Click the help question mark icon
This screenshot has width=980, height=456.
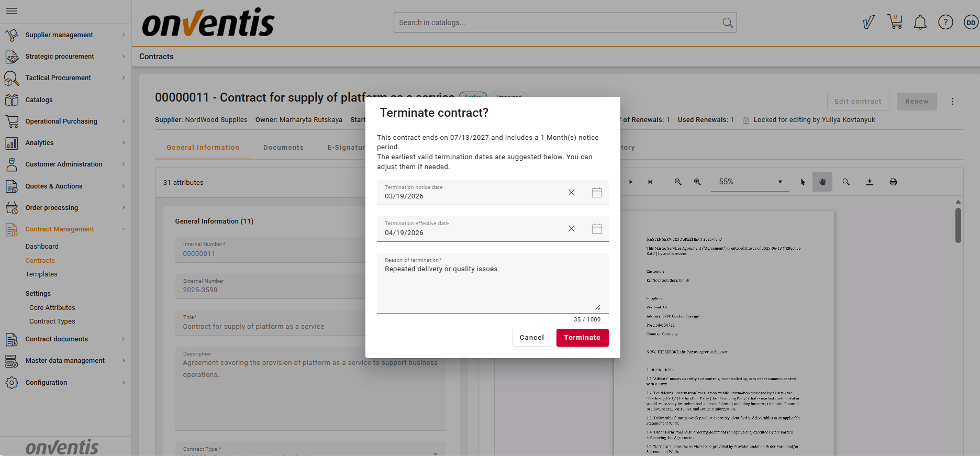(x=945, y=23)
